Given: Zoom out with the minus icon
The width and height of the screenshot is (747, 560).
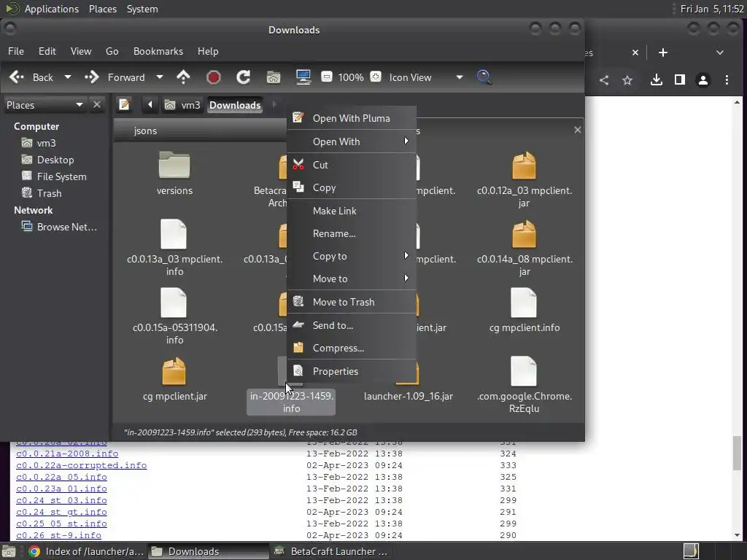Looking at the screenshot, I should pos(326,77).
